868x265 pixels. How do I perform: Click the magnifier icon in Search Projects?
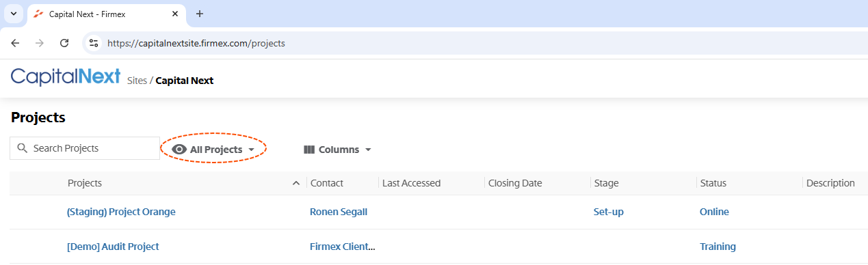[23, 148]
